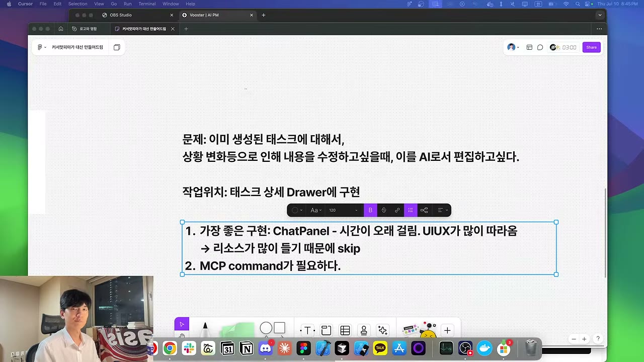Open the help question mark button
Image resolution: width=644 pixels, height=362 pixels.
pos(598,339)
